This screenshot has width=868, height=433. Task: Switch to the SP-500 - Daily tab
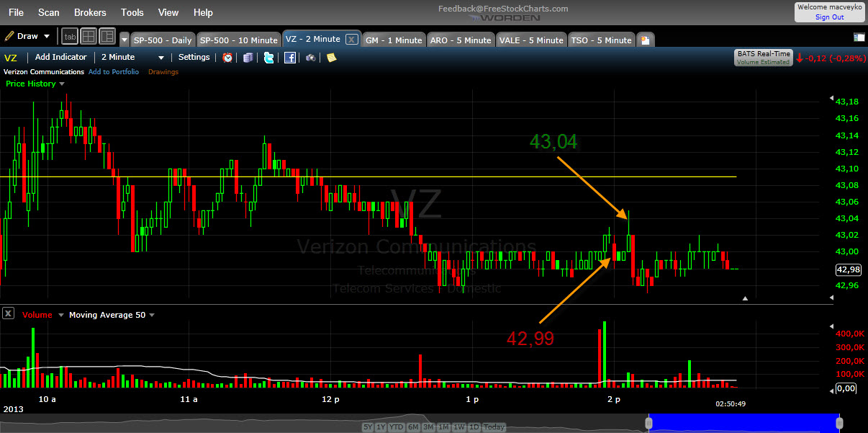point(163,40)
